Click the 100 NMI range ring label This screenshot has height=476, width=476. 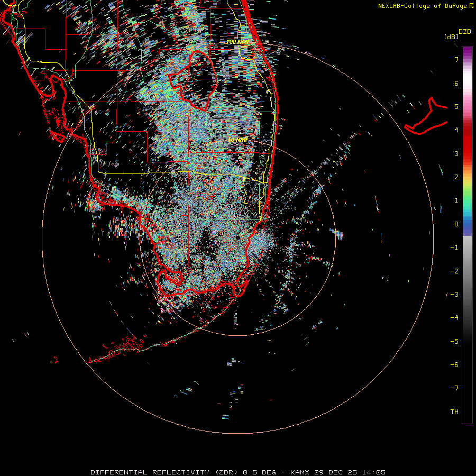point(237,42)
